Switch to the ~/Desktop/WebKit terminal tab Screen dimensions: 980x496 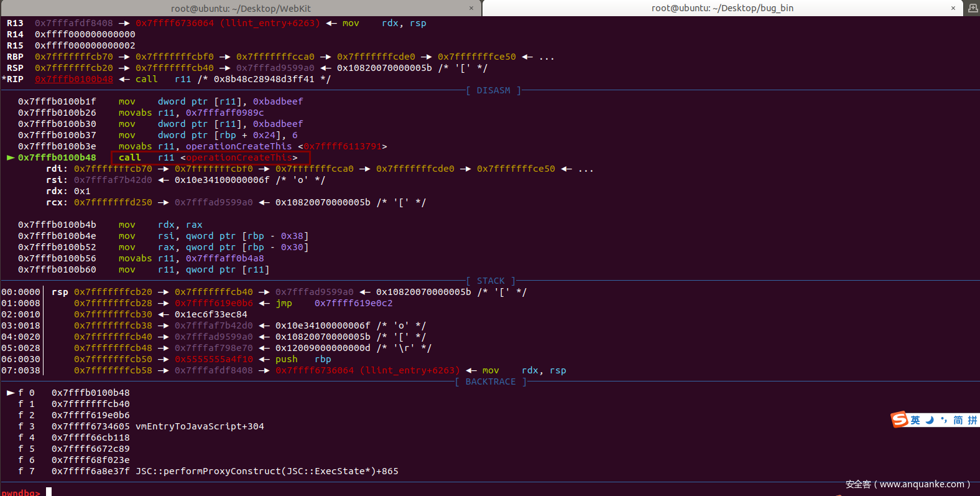coord(241,8)
